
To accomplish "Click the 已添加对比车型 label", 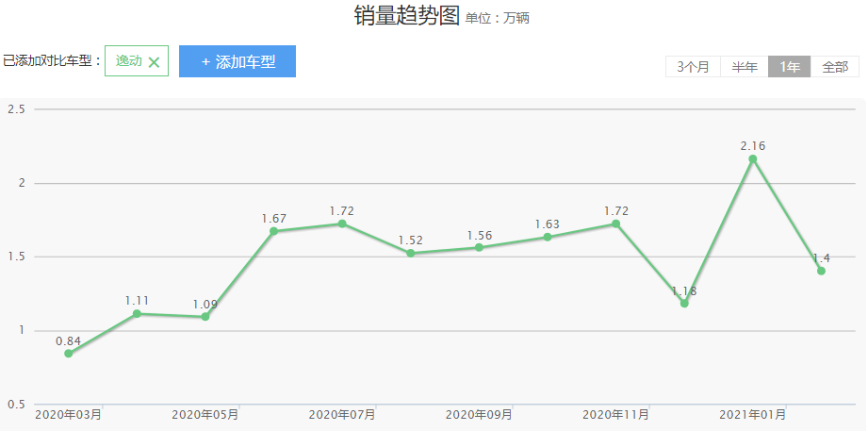I will 52,61.
